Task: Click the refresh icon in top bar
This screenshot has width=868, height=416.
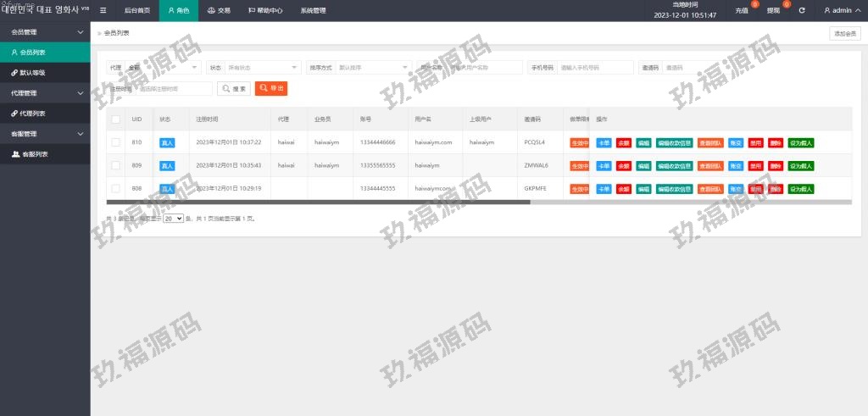Action: (x=802, y=11)
